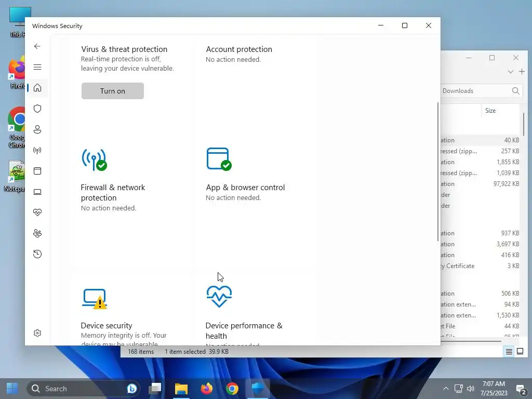Open File Explorer from the taskbar
This screenshot has width=532, height=399.
pos(181,389)
